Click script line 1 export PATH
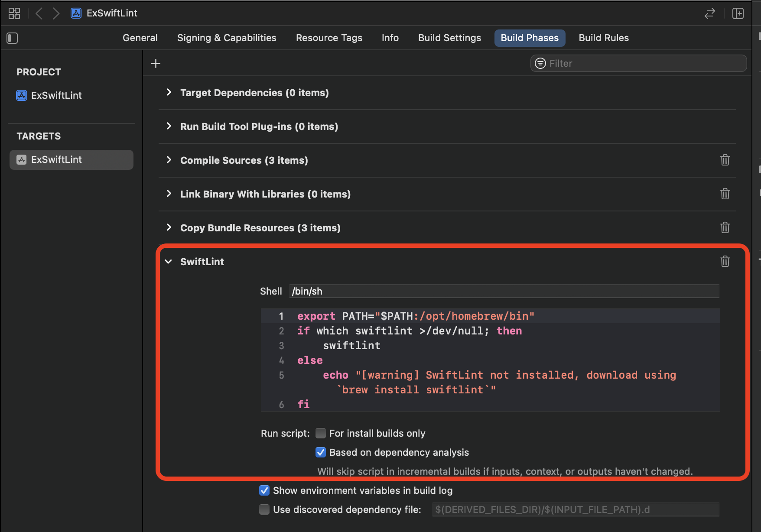761x532 pixels. [416, 316]
